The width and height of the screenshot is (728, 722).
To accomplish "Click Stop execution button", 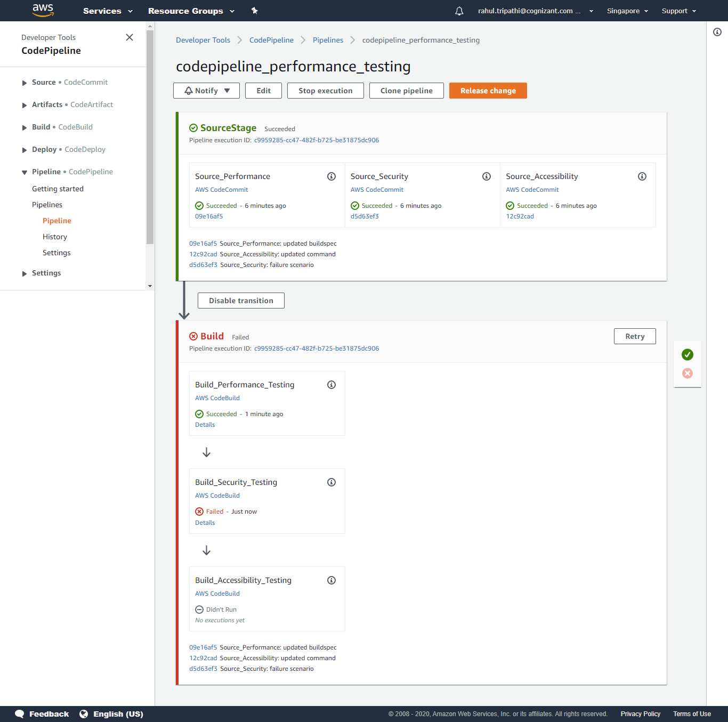I will click(325, 91).
